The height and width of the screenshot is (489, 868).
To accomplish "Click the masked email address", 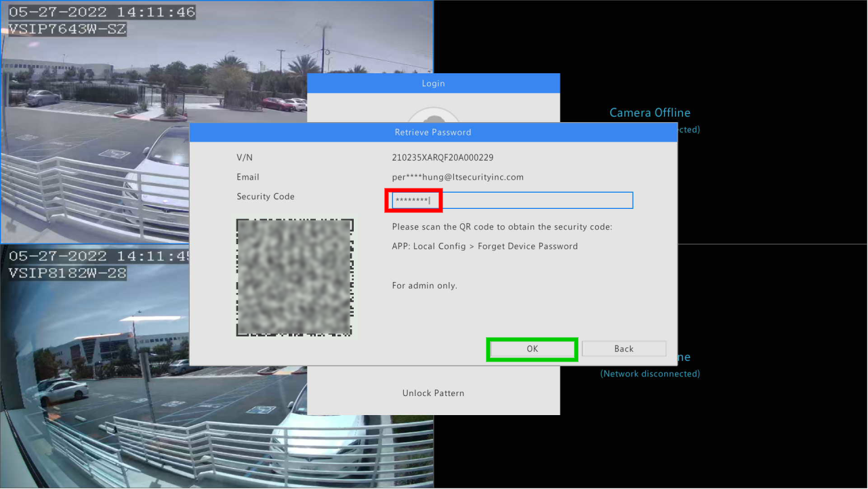I will tap(457, 177).
